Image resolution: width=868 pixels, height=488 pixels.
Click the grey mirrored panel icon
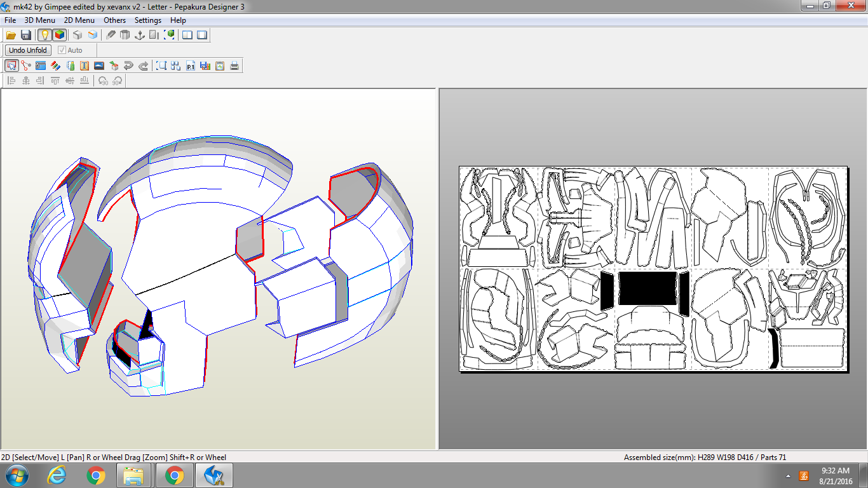pyautogui.click(x=154, y=35)
